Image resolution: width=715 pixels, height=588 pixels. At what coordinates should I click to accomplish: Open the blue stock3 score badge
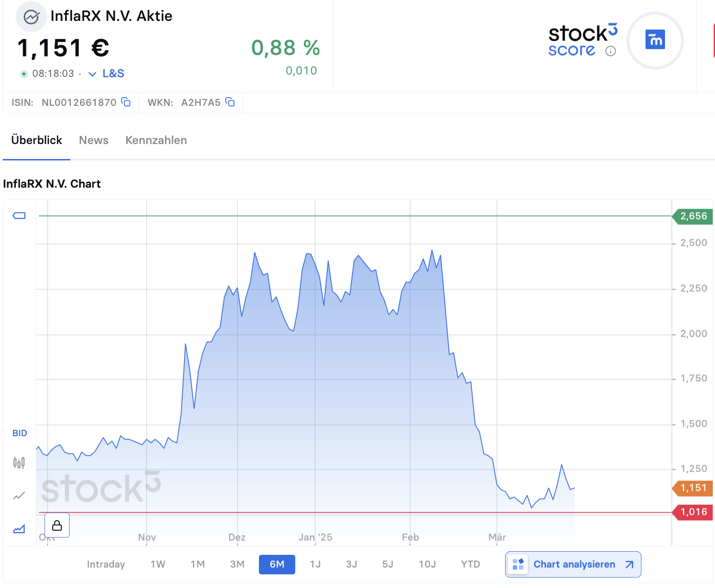point(655,40)
